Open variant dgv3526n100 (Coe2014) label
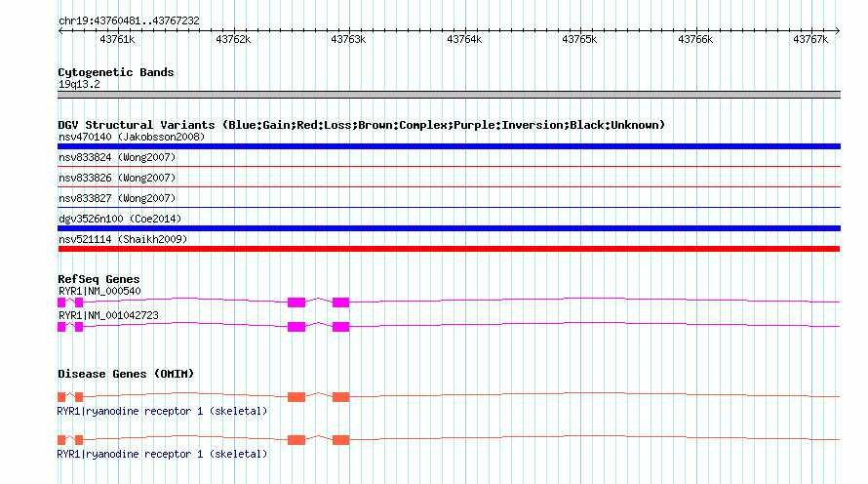 tap(120, 219)
